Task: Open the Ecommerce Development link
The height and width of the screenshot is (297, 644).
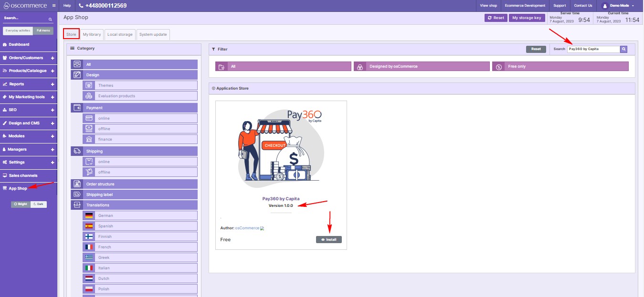Action: (x=525, y=5)
